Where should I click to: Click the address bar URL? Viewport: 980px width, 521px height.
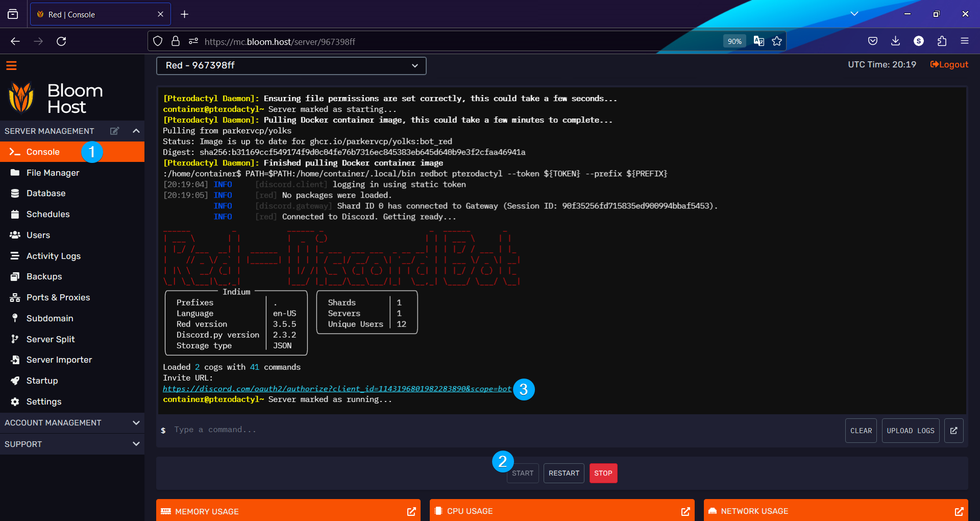tap(280, 42)
